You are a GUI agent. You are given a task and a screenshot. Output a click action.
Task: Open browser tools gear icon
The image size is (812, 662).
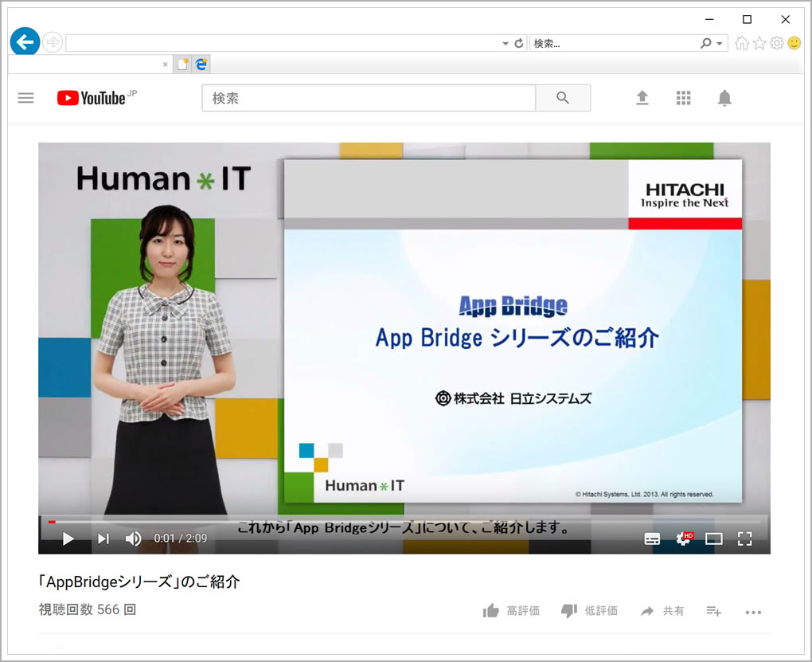(777, 43)
